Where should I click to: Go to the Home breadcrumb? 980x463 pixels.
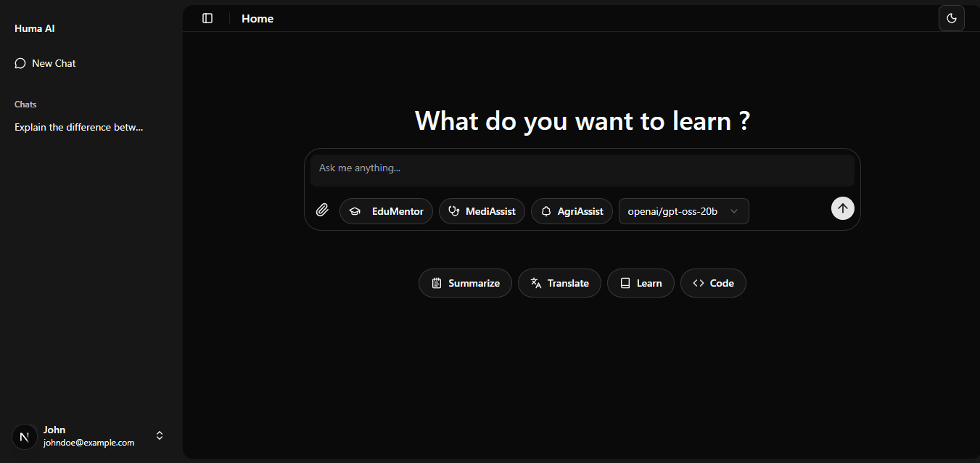(x=258, y=18)
